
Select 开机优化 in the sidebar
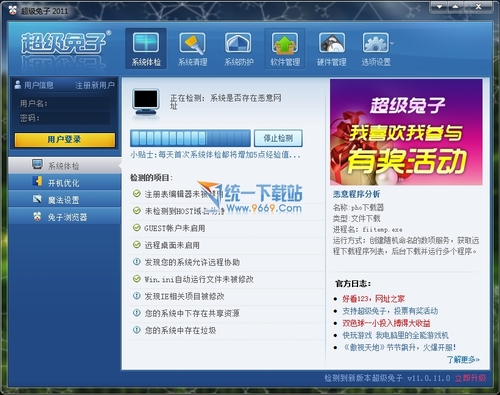point(65,183)
